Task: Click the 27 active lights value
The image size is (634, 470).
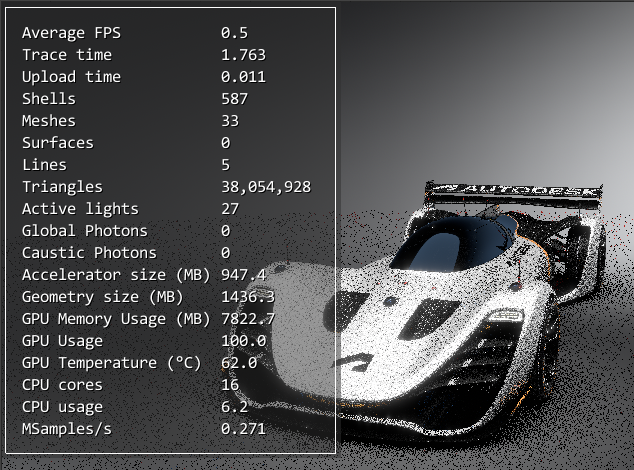Action: pos(230,209)
